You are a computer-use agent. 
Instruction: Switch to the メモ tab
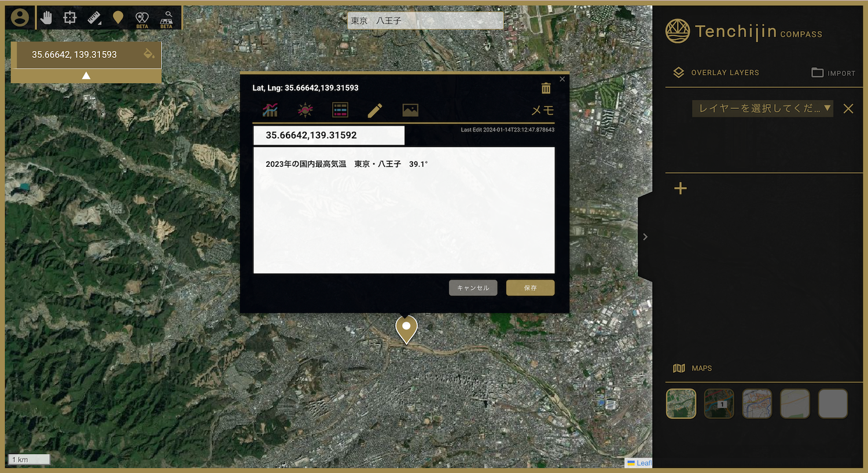(542, 110)
